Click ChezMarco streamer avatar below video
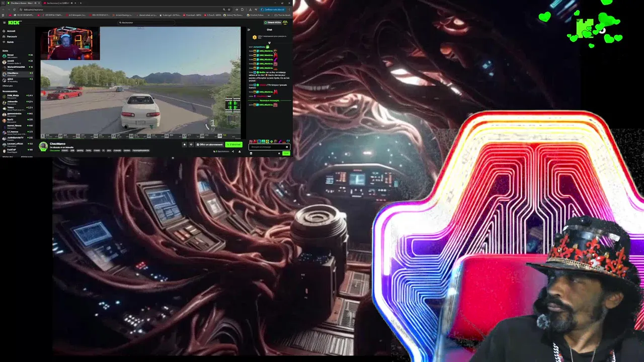644x362 pixels. (43, 146)
